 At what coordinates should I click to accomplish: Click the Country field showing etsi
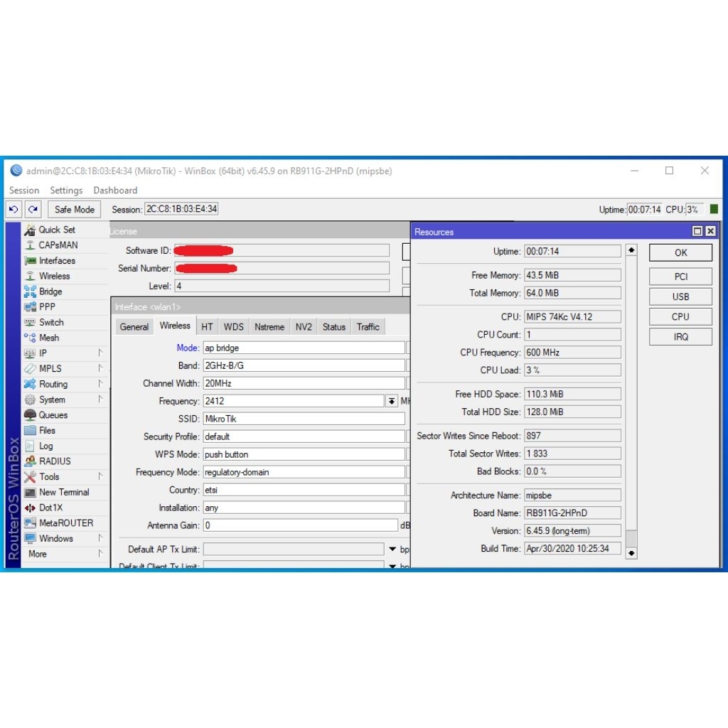click(x=304, y=490)
